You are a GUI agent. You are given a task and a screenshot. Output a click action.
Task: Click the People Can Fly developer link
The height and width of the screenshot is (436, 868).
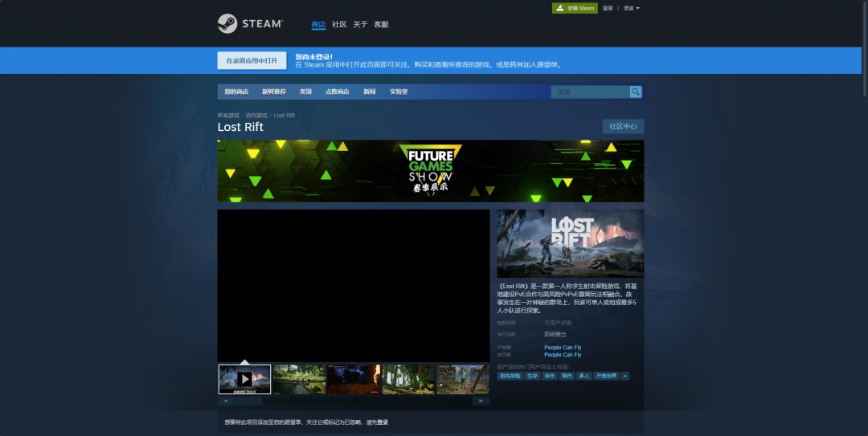563,348
